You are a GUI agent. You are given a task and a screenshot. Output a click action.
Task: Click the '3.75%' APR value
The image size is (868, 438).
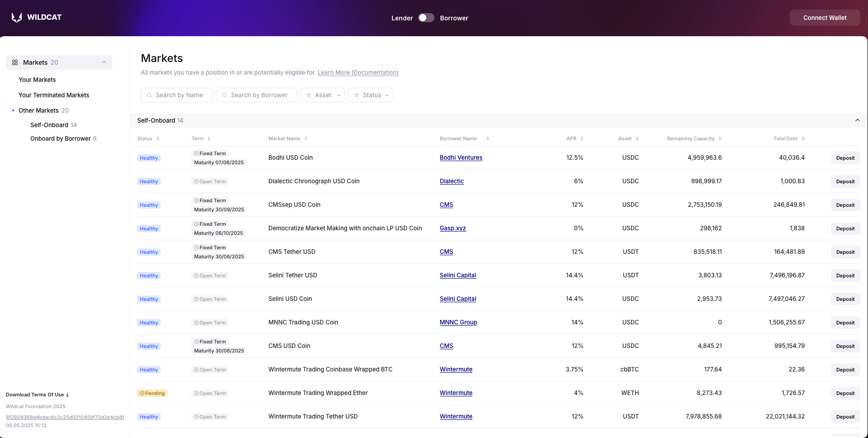[x=574, y=369]
